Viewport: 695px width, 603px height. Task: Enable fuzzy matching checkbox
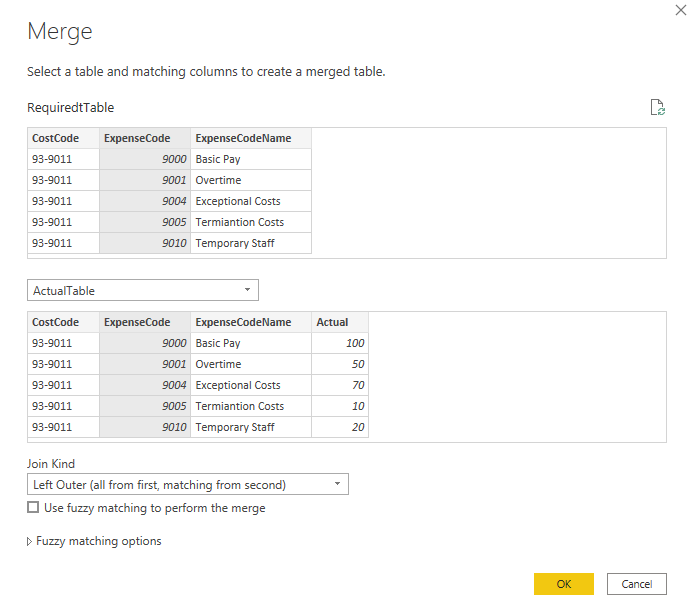pyautogui.click(x=33, y=507)
